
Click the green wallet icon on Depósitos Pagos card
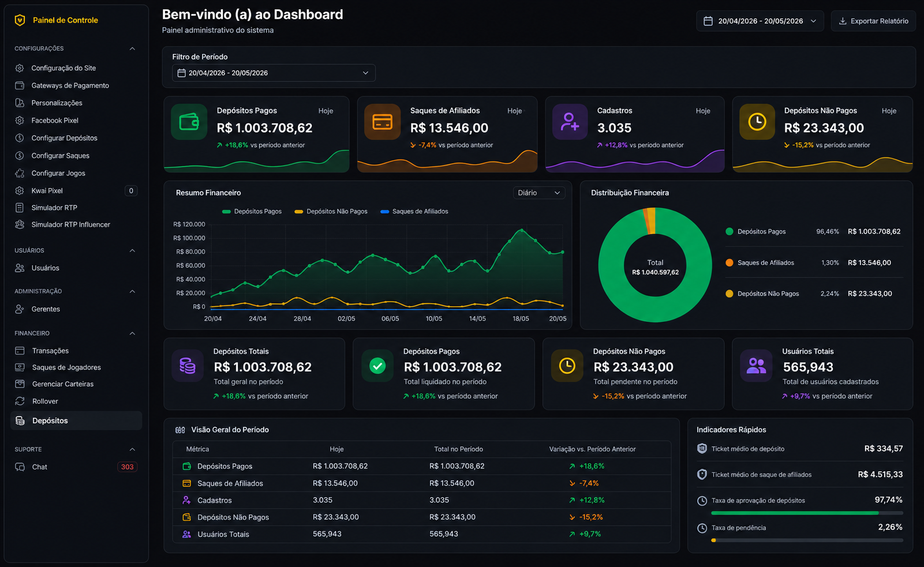point(189,122)
